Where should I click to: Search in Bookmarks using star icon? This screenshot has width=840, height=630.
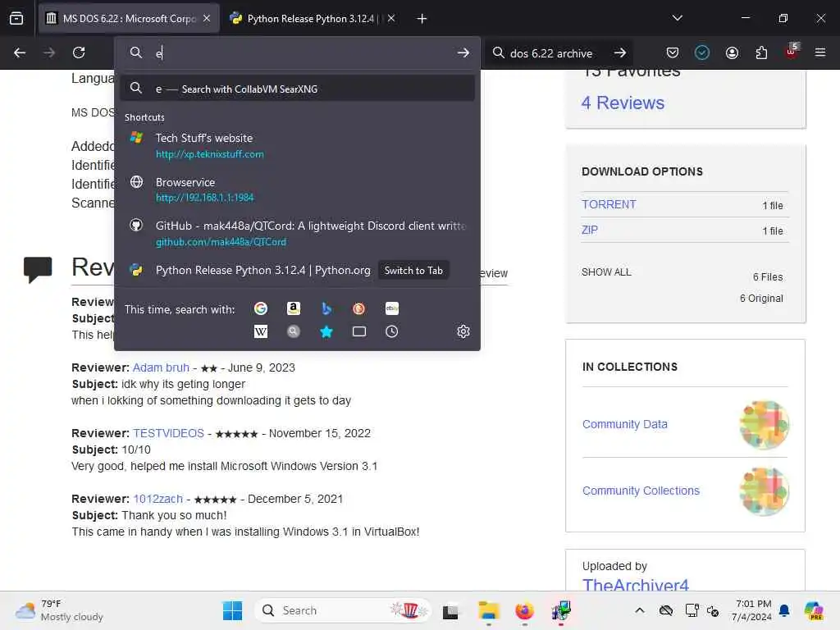(326, 331)
